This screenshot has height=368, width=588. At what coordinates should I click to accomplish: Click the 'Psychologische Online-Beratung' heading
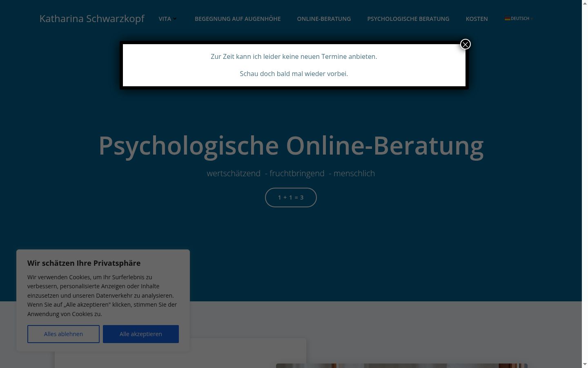point(291,146)
